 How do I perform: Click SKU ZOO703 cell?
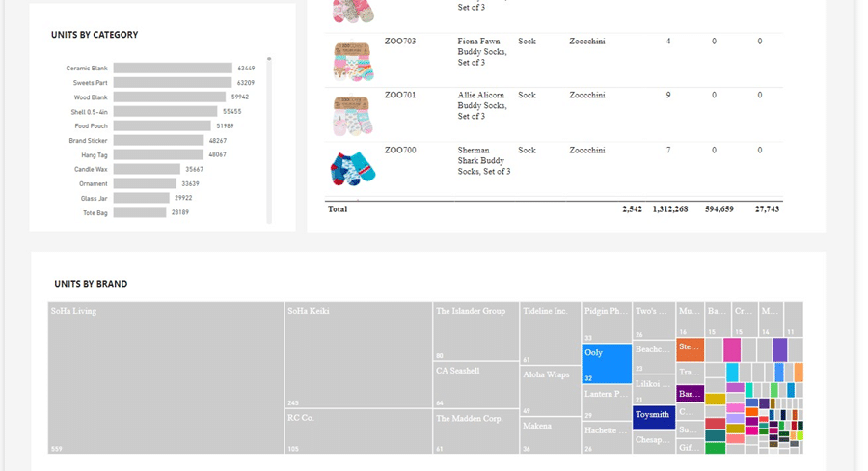click(400, 41)
